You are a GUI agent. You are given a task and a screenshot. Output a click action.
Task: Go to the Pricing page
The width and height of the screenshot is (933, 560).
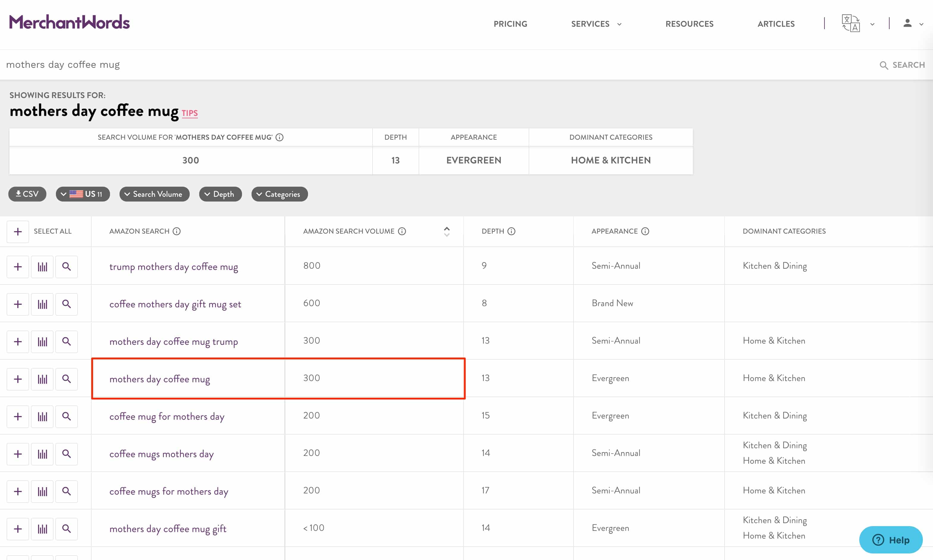(510, 24)
